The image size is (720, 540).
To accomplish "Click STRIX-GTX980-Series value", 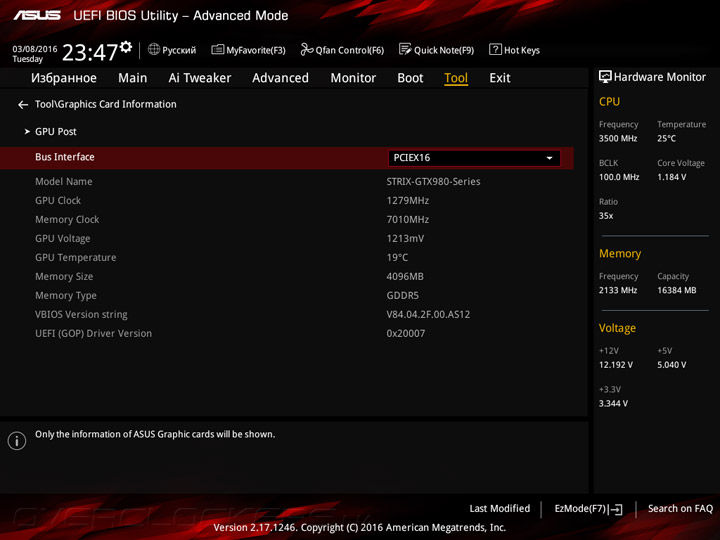I will point(433,182).
